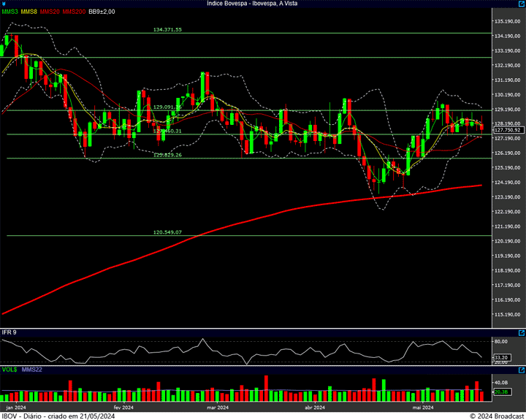Image resolution: width=526 pixels, height=420 pixels.
Task: Click the IFR 9 indicator label
Action: [x=9, y=332]
